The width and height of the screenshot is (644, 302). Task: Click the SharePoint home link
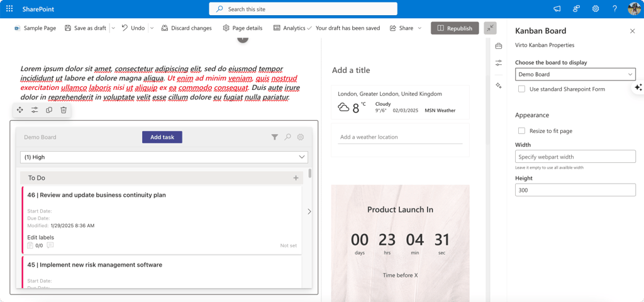(38, 9)
